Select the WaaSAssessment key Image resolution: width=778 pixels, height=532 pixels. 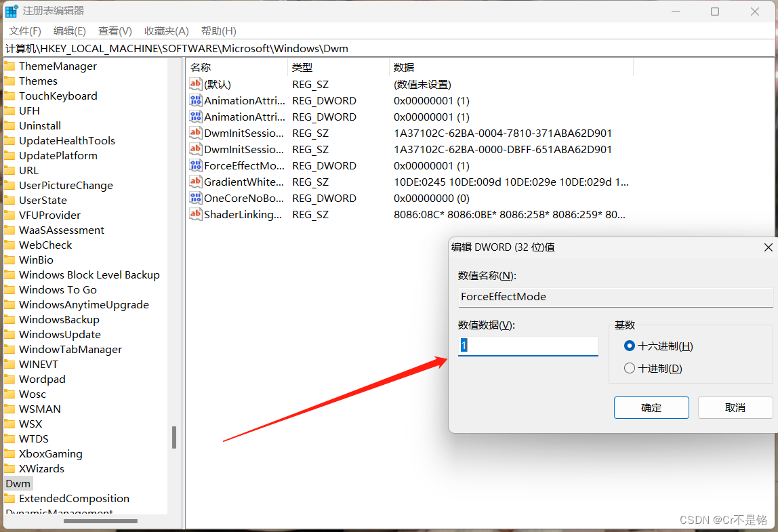62,230
